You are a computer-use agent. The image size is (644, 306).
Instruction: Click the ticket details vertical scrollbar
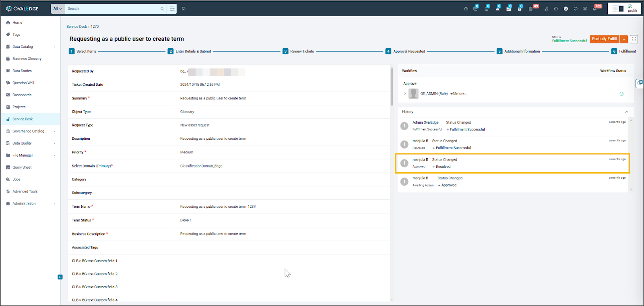(x=392, y=87)
